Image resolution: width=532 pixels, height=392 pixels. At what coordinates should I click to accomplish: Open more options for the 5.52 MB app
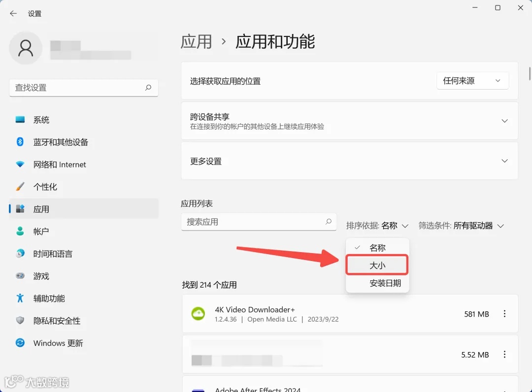pos(504,355)
